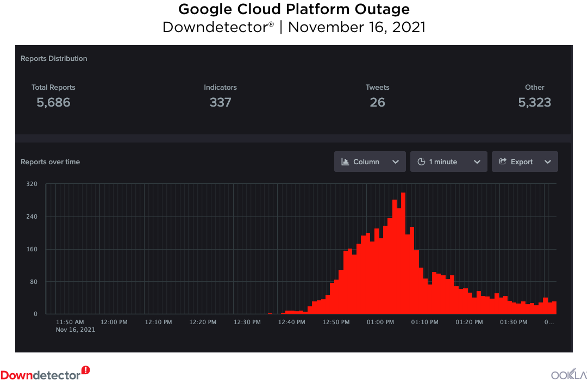The height and width of the screenshot is (384, 588).
Task: Expand the 1 minute interval dropdown
Action: pos(448,162)
